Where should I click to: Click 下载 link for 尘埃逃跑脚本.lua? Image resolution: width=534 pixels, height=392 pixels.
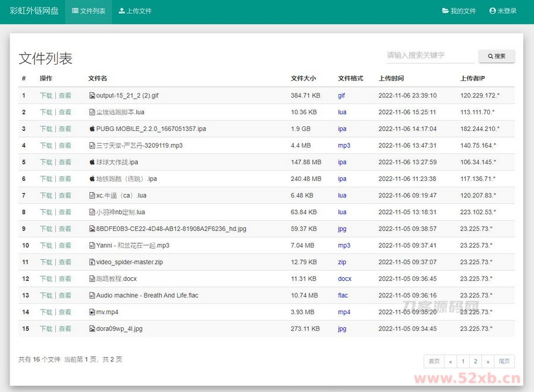point(48,112)
